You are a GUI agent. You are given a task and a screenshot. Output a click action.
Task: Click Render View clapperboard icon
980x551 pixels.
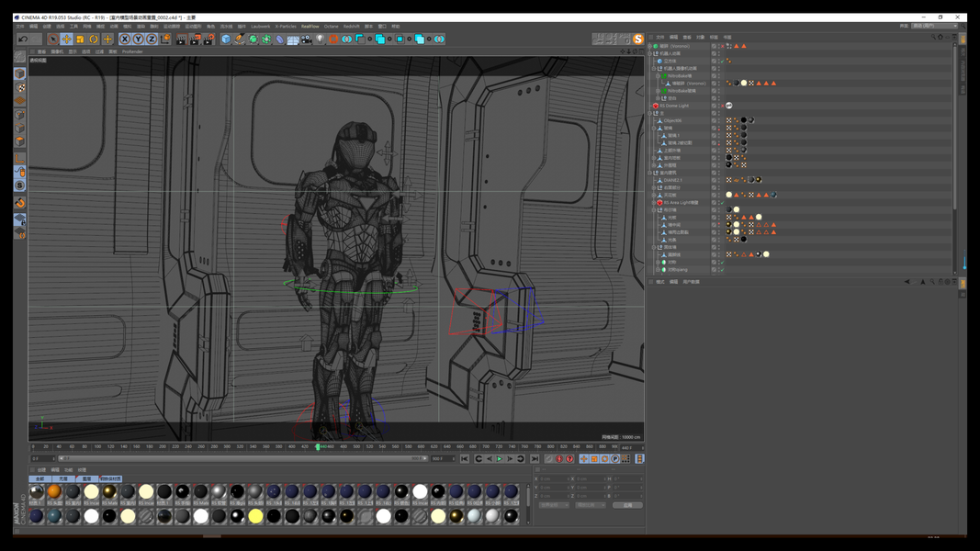coord(181,39)
